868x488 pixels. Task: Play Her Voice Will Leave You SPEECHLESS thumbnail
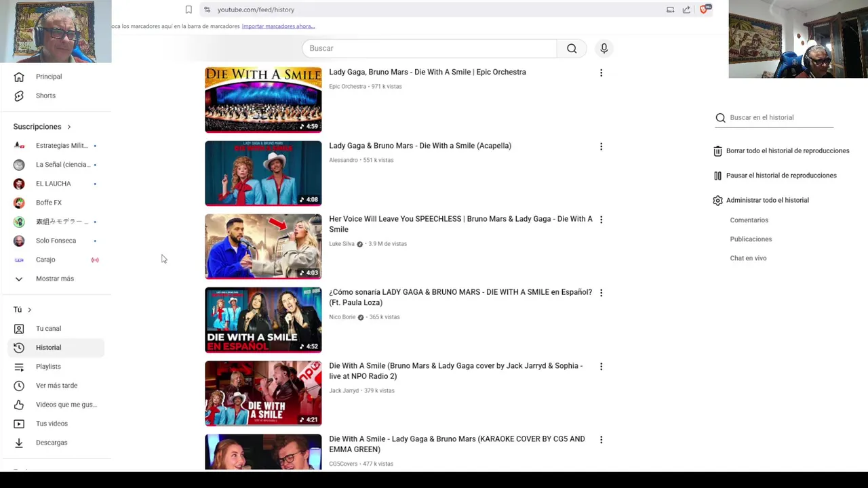point(263,247)
